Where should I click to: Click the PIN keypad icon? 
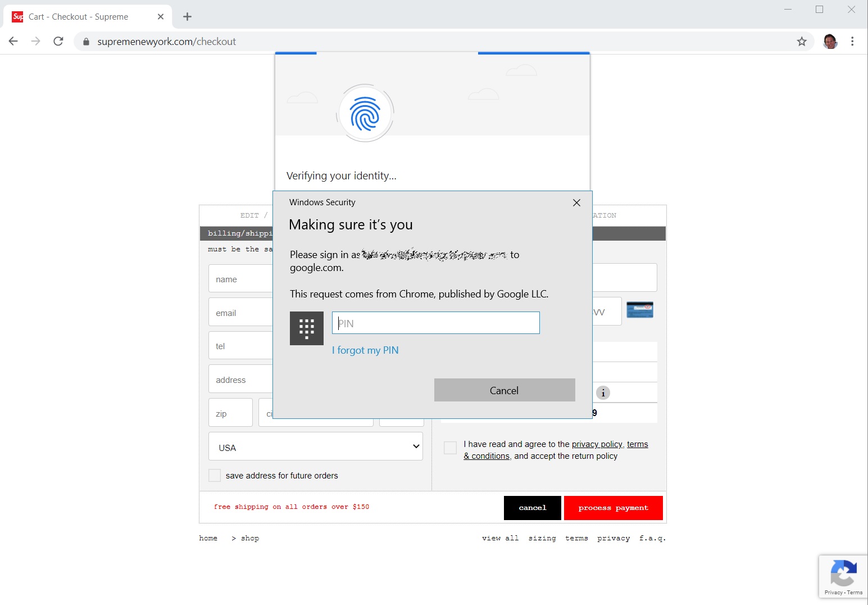tap(307, 328)
